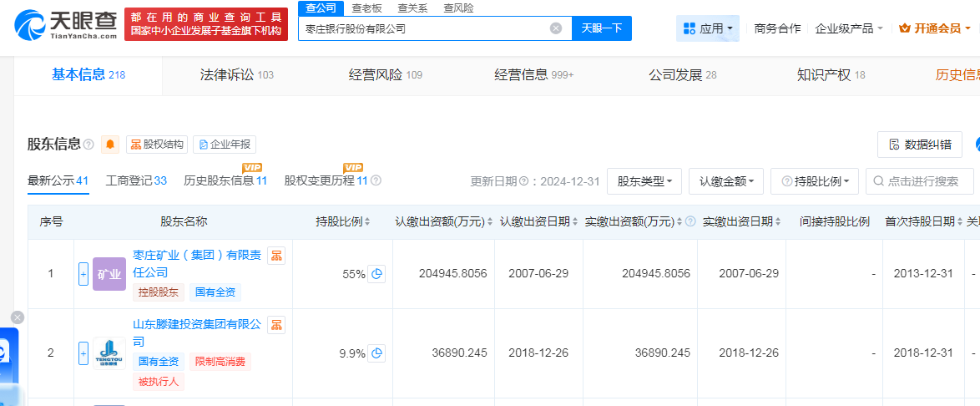
Task: Expand row 1 枣庄矿业 plus button
Action: coord(83,273)
